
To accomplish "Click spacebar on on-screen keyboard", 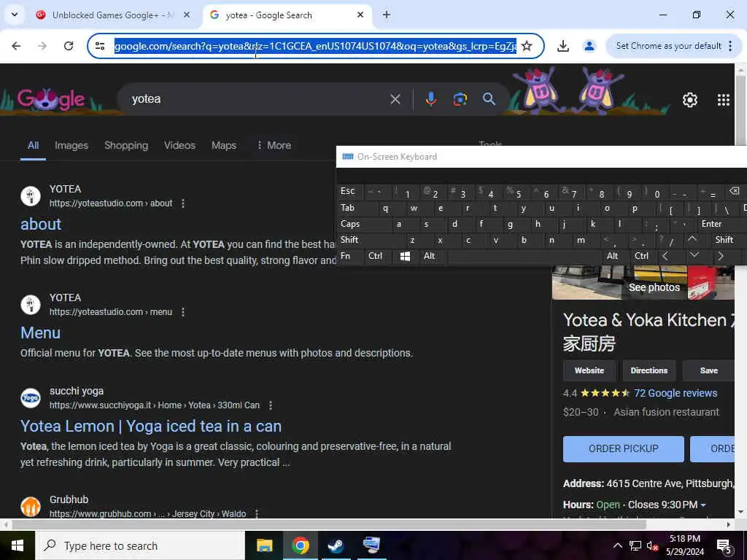I will 524,256.
